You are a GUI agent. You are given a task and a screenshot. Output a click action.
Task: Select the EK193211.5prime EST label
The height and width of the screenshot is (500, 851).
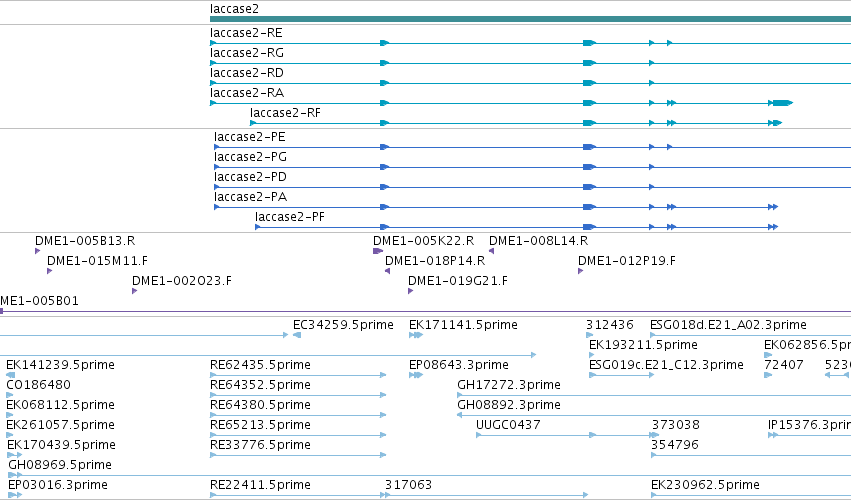click(643, 345)
